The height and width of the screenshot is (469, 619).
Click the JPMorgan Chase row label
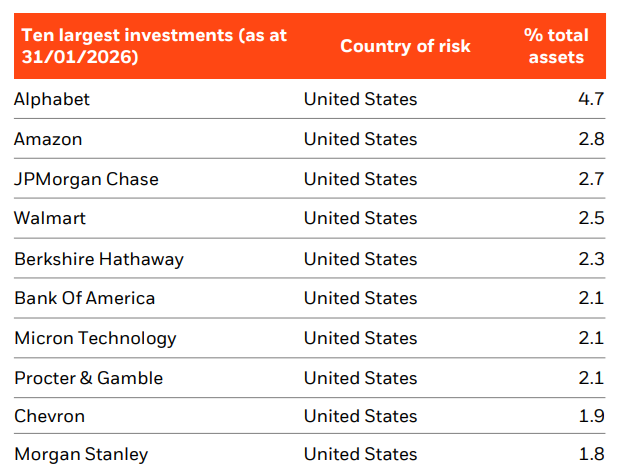86,179
